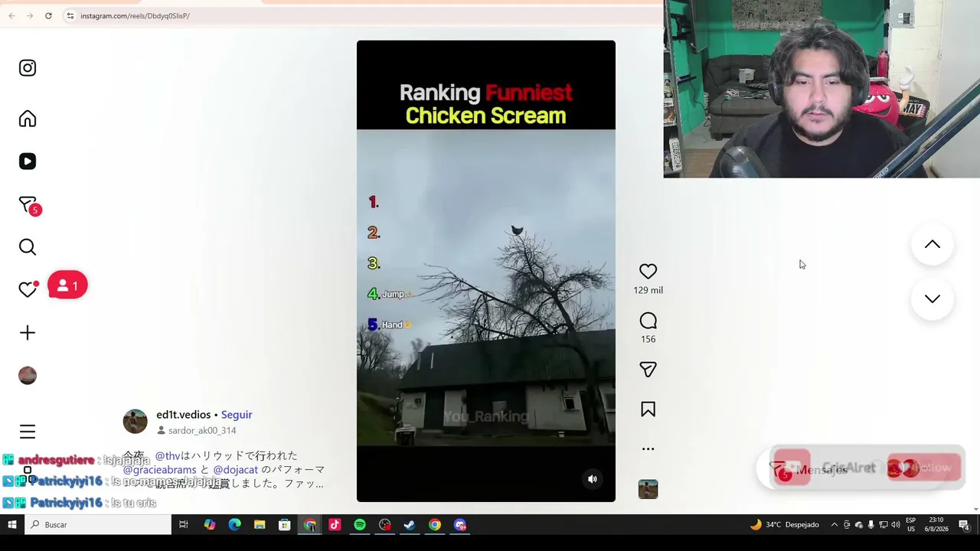
Task: Open the @gracieabrams mention link
Action: 159,470
